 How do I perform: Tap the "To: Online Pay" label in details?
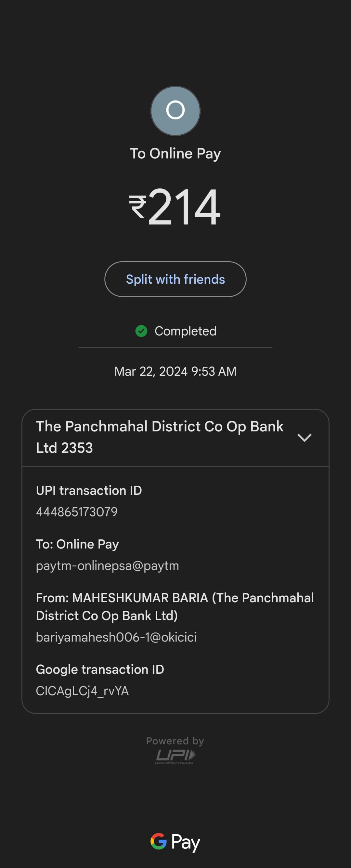pos(77,544)
